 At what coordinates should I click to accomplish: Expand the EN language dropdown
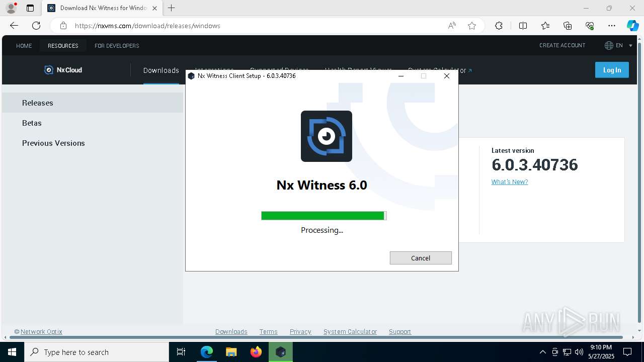[619, 45]
